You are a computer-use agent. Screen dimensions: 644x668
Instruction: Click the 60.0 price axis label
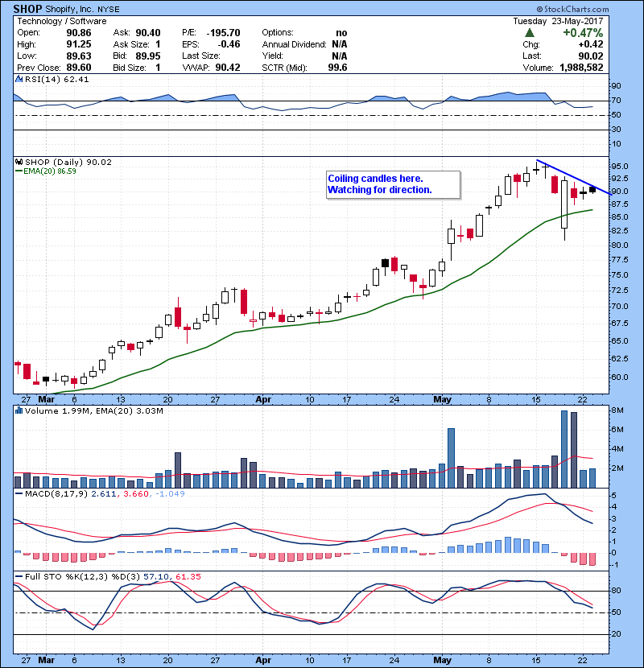(620, 377)
